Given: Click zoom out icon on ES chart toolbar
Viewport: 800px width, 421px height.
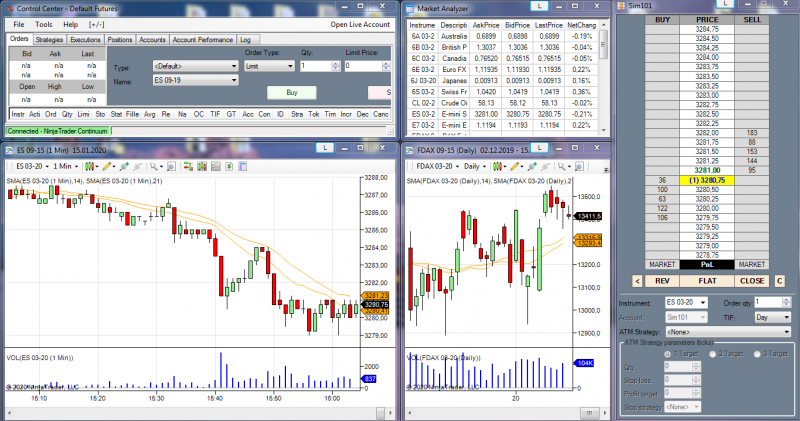Looking at the screenshot, I should tap(138, 166).
